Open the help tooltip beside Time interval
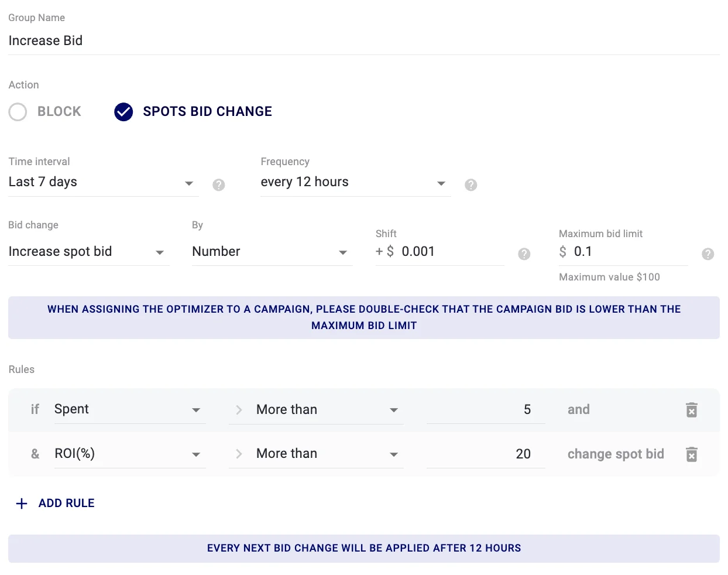The width and height of the screenshot is (728, 575). tap(219, 184)
